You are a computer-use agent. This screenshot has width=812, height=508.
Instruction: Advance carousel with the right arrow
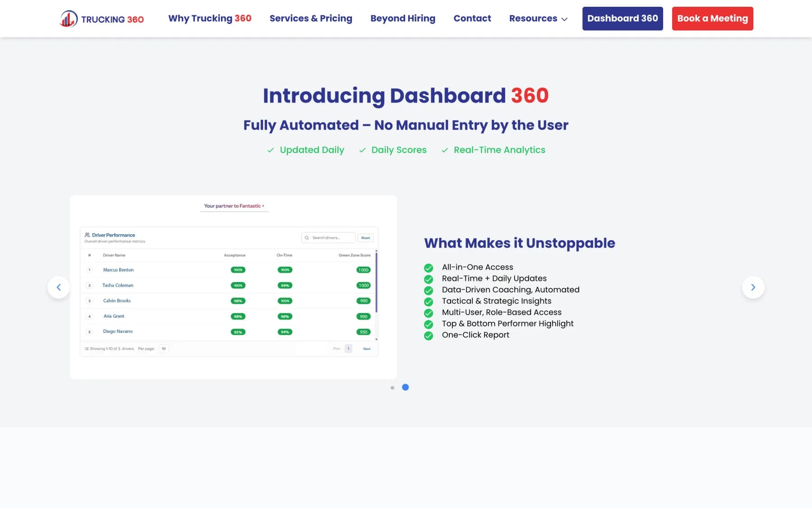pos(753,287)
